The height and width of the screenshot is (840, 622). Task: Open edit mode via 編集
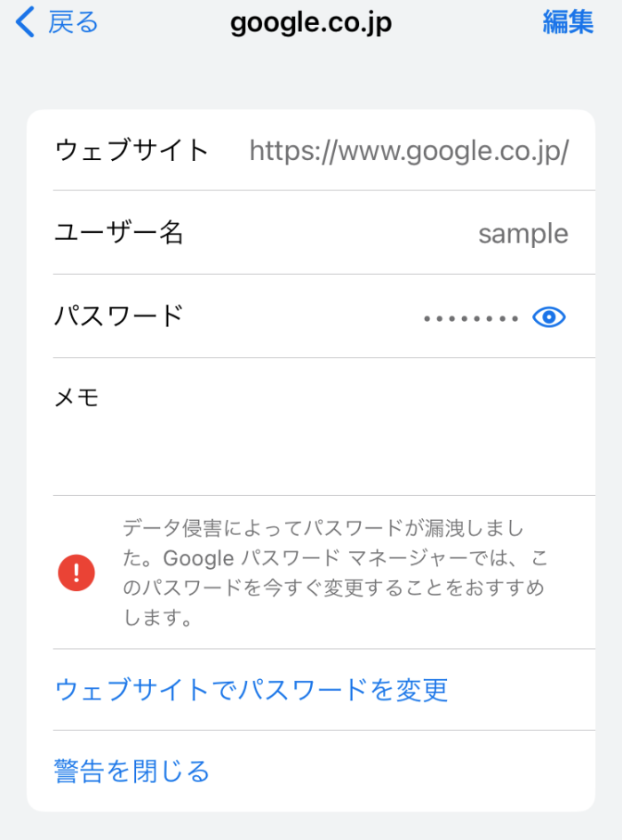pos(568,22)
